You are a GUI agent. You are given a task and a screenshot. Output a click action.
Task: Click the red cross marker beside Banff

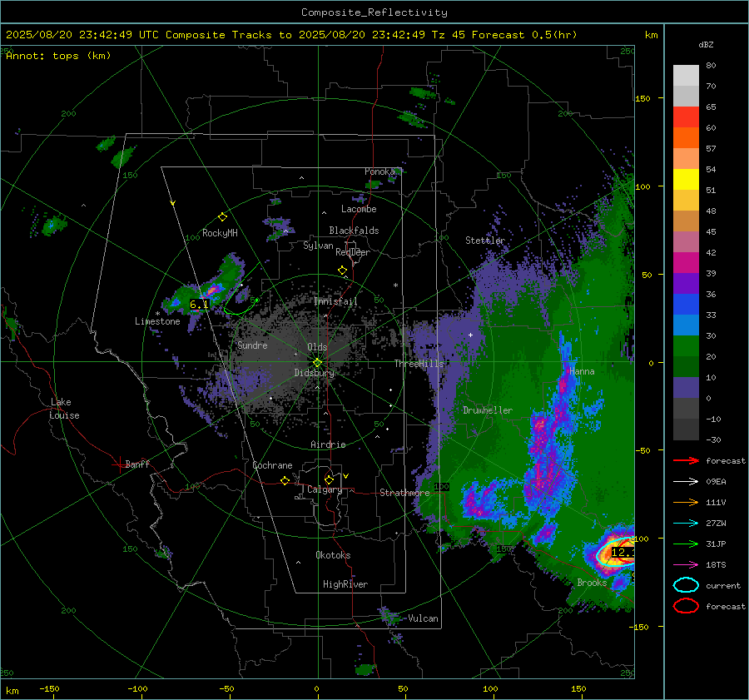(x=119, y=464)
